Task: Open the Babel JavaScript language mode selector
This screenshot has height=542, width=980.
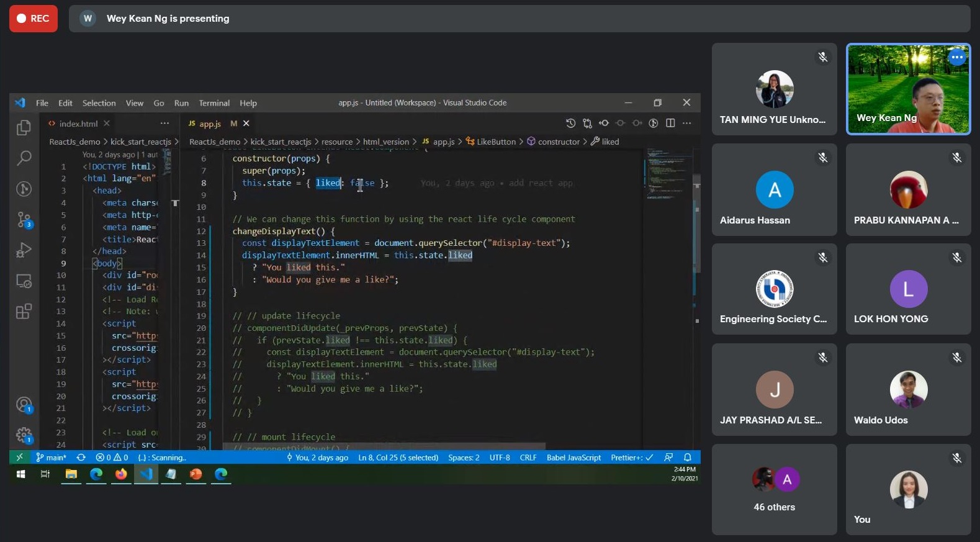Action: pyautogui.click(x=573, y=458)
